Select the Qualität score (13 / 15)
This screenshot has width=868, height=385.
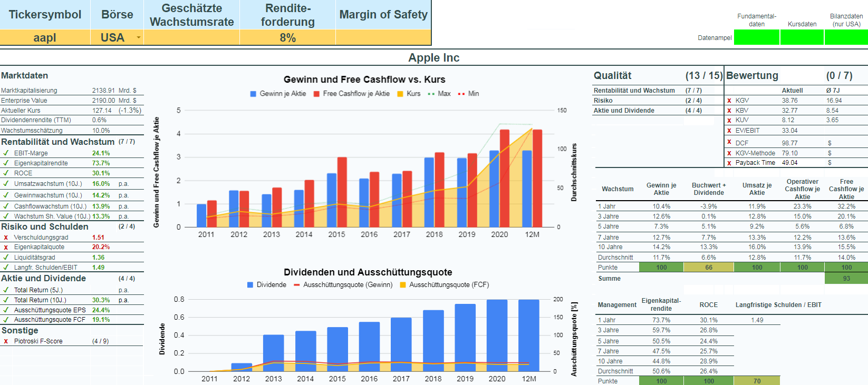click(x=704, y=76)
